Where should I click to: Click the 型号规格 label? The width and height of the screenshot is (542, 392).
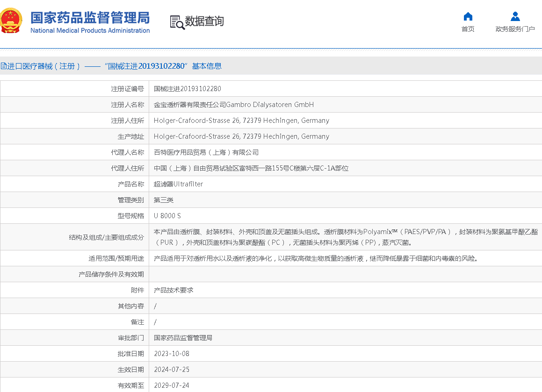pyautogui.click(x=130, y=216)
